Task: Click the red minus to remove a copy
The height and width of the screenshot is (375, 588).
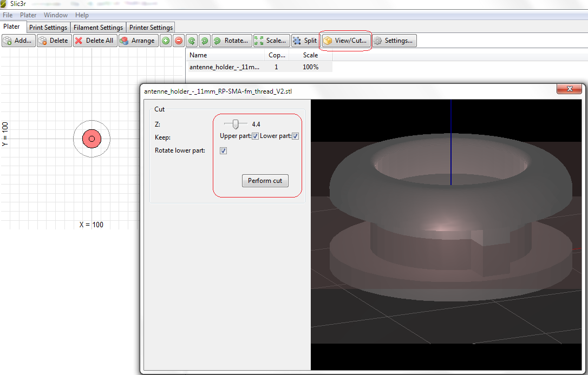Action: (x=178, y=41)
